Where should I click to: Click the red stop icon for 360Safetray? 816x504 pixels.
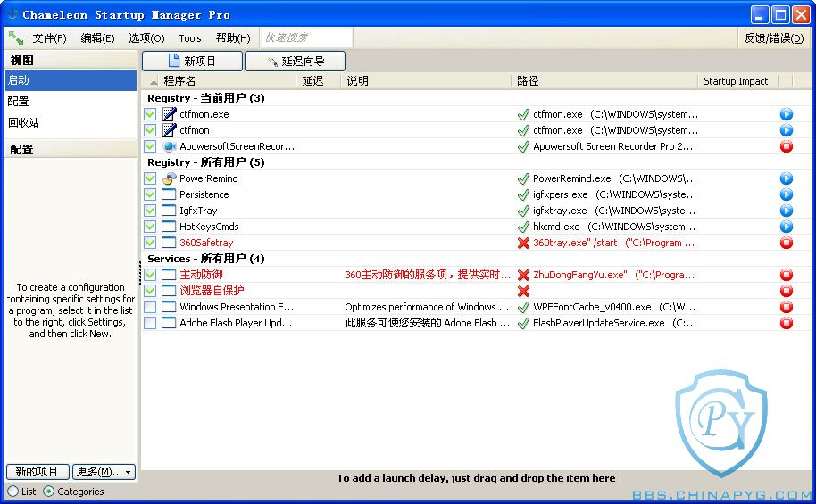[786, 243]
